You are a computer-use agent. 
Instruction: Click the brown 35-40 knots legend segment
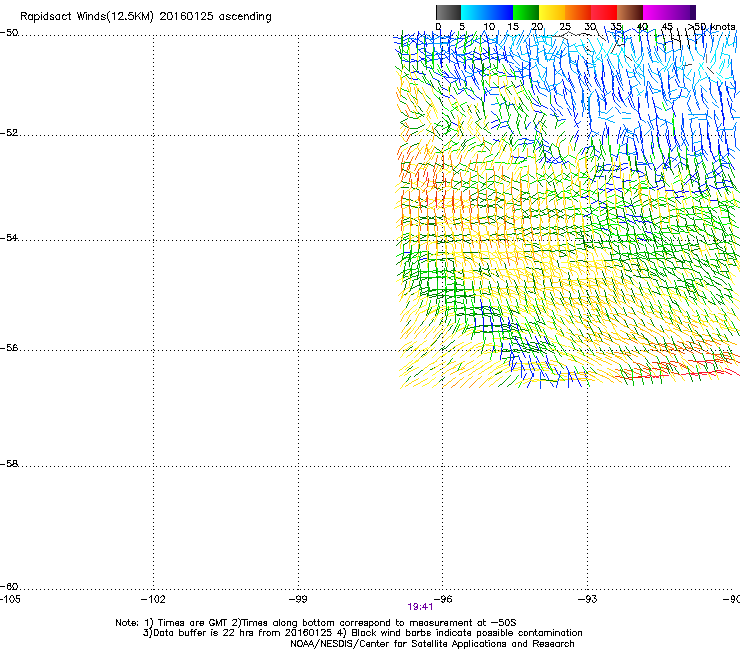coord(630,12)
